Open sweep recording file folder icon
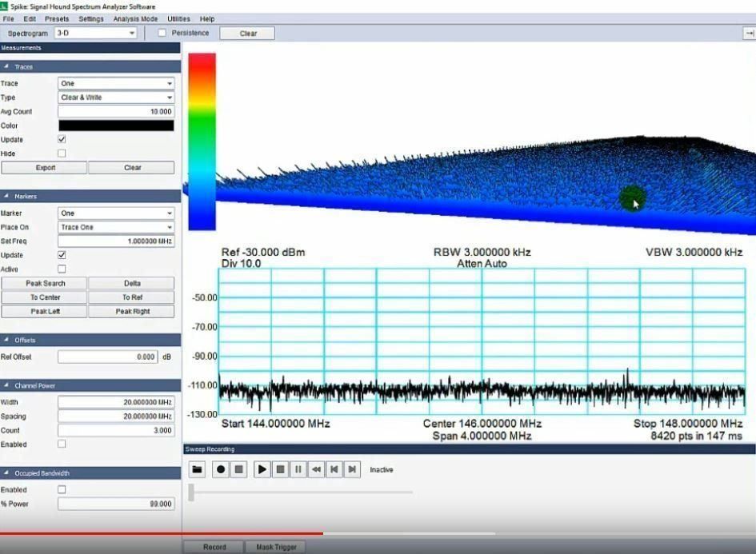This screenshot has width=756, height=554. 197,469
